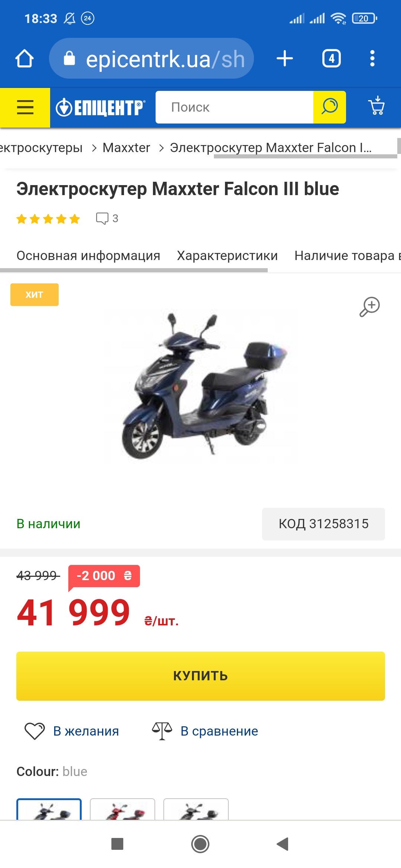Viewport: 401px width, 868px height.
Task: Open the browser home page icon
Action: [x=25, y=59]
